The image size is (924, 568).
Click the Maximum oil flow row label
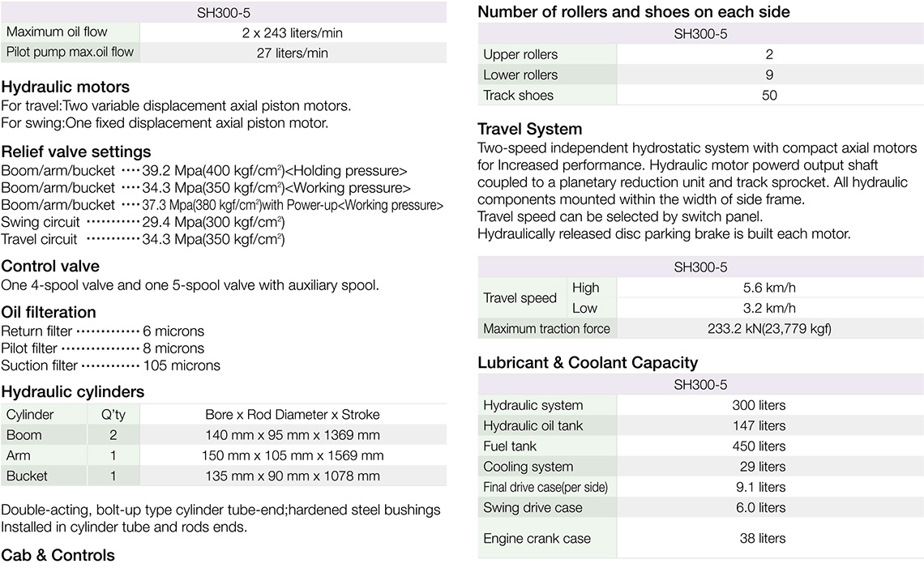[x=57, y=32]
